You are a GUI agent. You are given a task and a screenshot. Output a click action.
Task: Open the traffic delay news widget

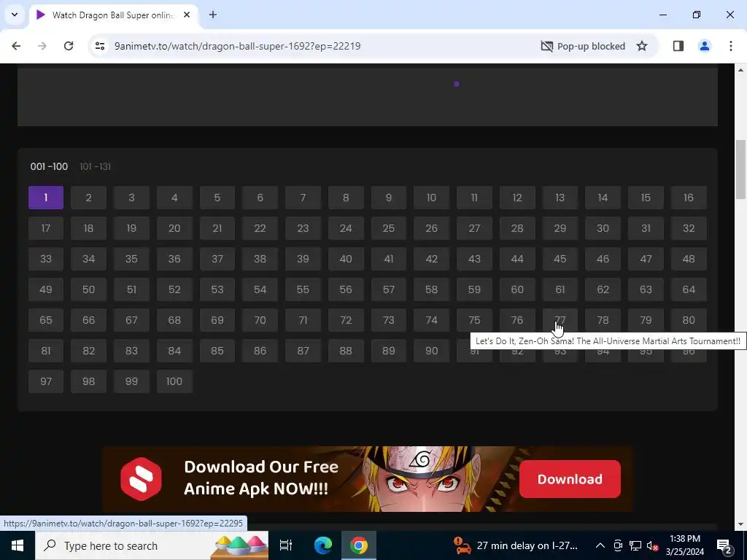pyautogui.click(x=516, y=545)
